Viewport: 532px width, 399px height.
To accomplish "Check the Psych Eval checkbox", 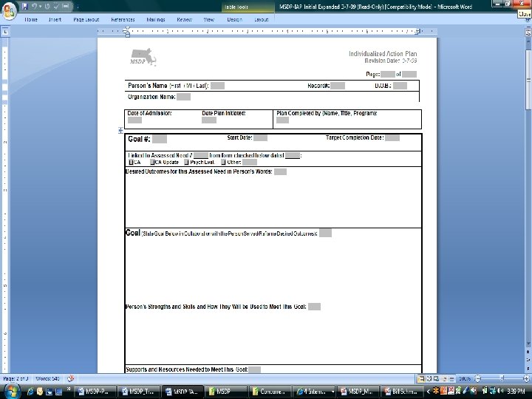I will click(186, 162).
